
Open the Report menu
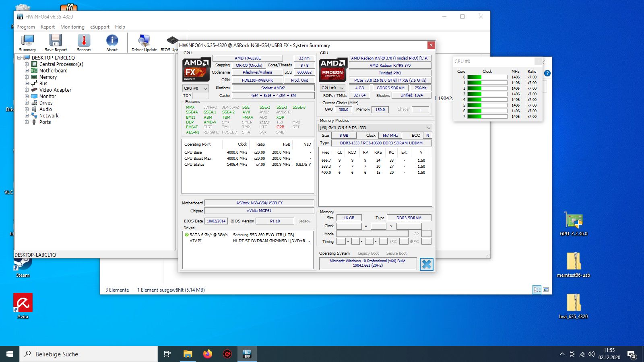point(47,27)
